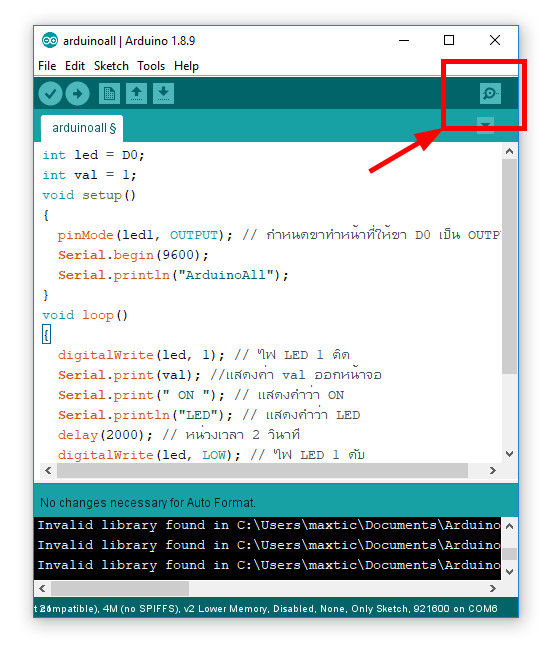Click the 'void loop()' line
The image size is (559, 657).
pyautogui.click(x=85, y=315)
